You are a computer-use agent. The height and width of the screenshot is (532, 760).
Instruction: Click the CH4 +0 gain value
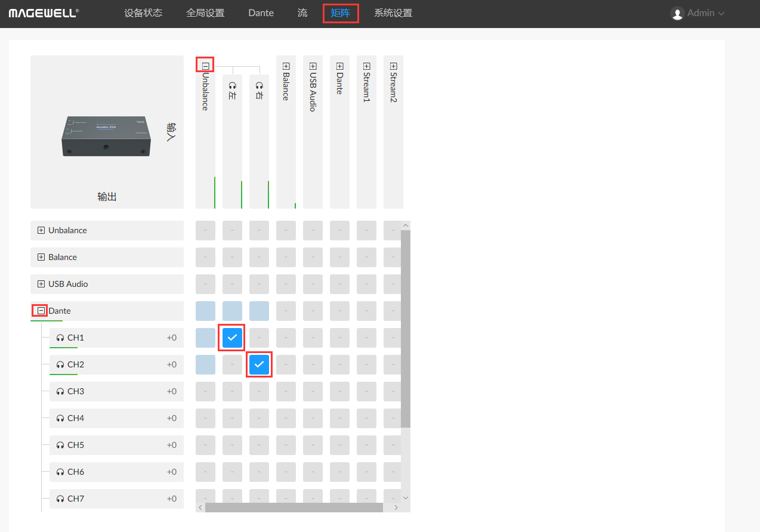(x=171, y=418)
